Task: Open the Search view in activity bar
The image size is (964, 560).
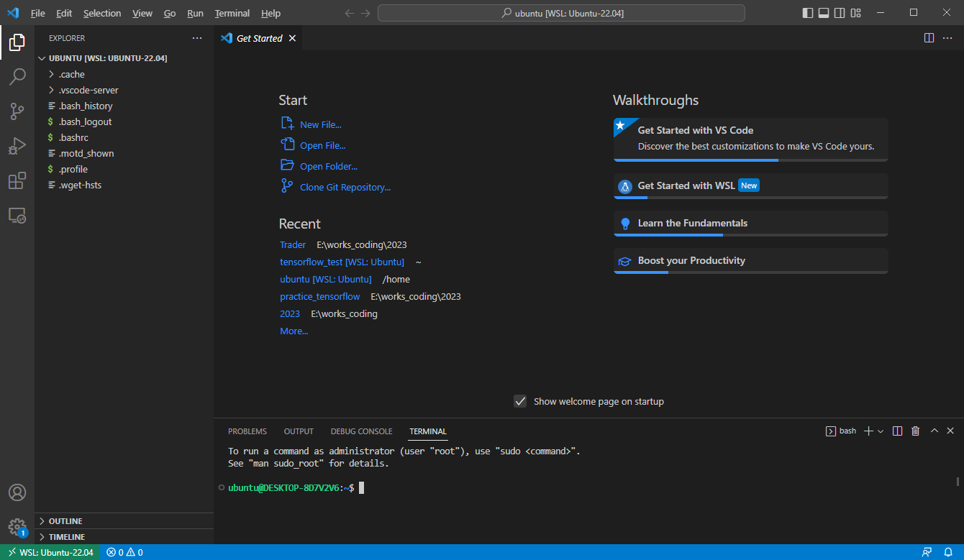Action: coord(17,77)
